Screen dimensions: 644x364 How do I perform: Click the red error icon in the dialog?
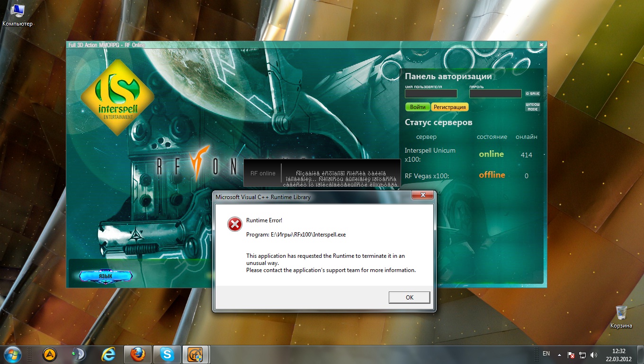[x=234, y=224]
